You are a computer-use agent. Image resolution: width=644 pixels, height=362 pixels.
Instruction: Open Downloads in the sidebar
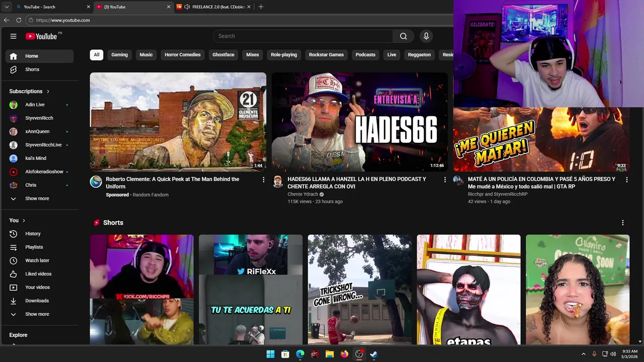(40, 301)
